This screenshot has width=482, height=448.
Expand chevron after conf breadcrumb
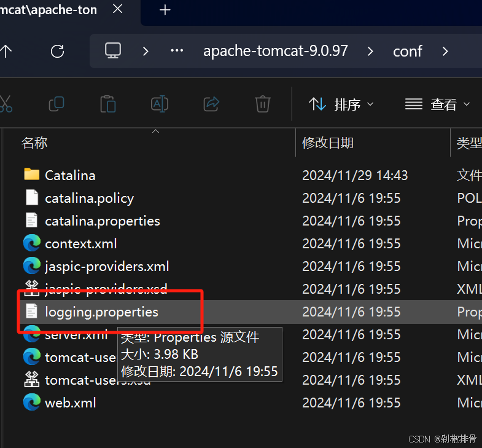(445, 51)
